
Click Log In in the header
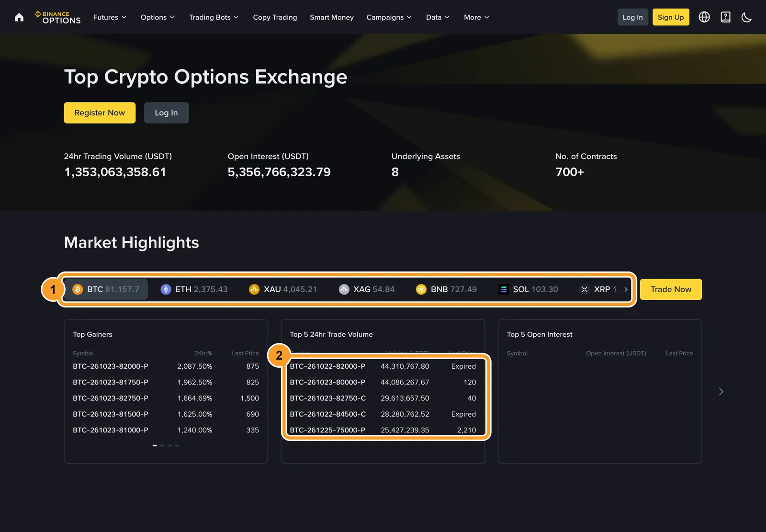pos(633,17)
